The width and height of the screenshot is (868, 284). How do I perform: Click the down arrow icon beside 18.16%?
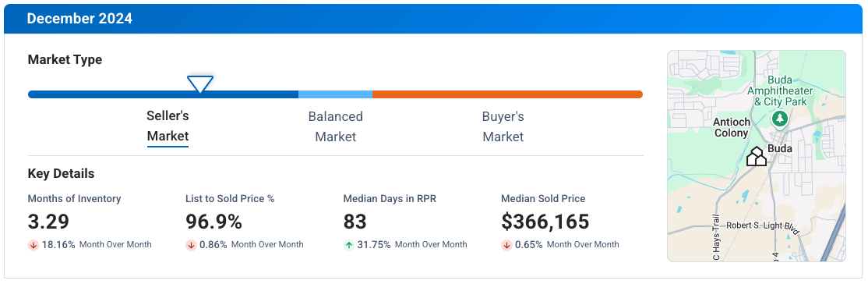click(x=34, y=245)
